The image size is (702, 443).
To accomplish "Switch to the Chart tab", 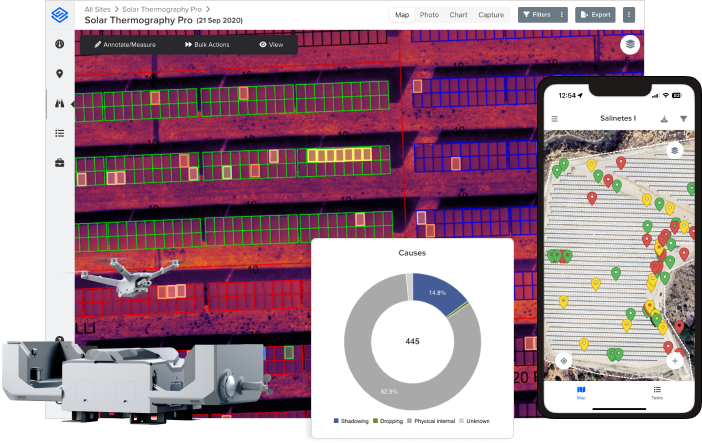I will tap(458, 15).
